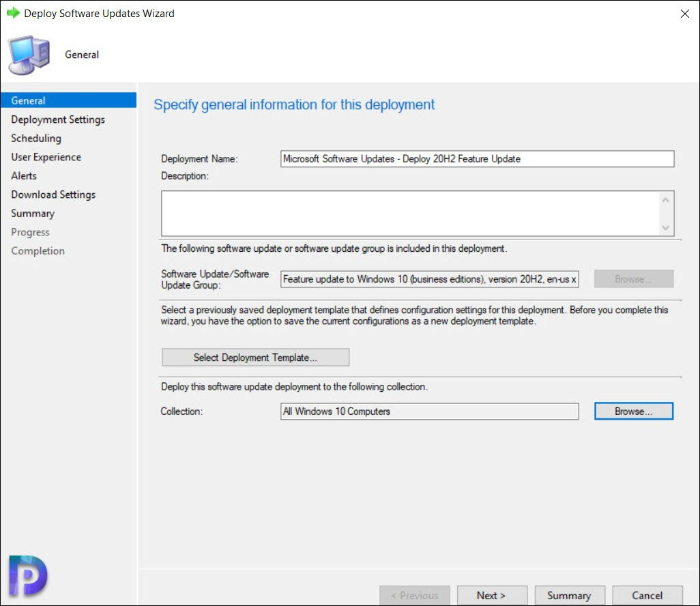Click Next to continue the wizard
Image resolution: width=700 pixels, height=606 pixels.
[492, 595]
